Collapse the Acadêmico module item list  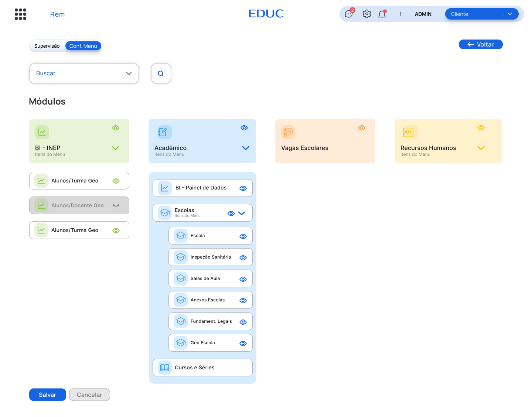pyautogui.click(x=245, y=148)
